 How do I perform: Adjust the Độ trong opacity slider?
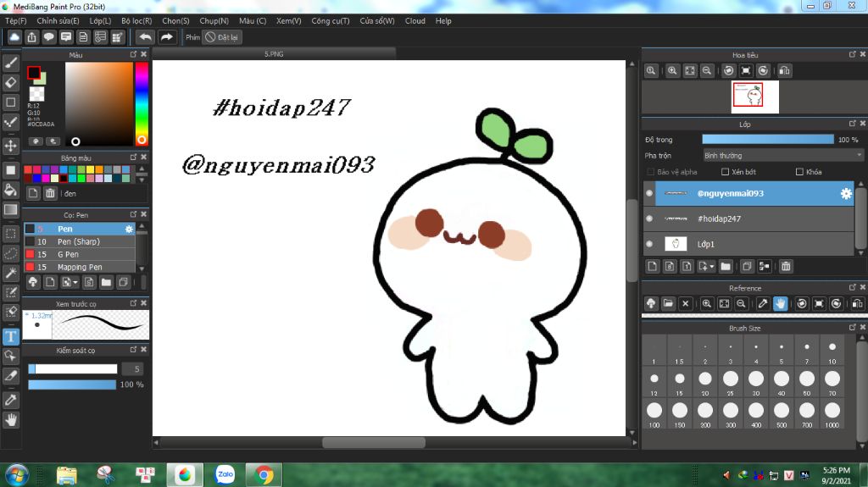[768, 140]
